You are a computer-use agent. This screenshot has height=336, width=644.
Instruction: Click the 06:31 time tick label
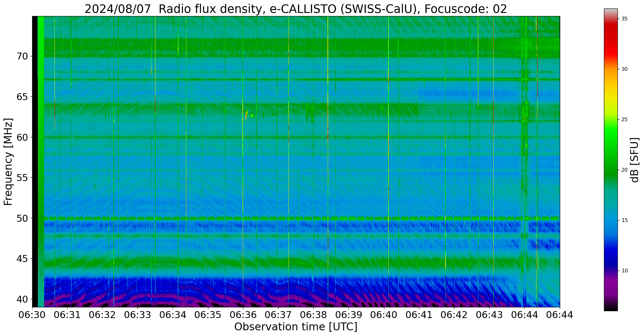[67, 315]
